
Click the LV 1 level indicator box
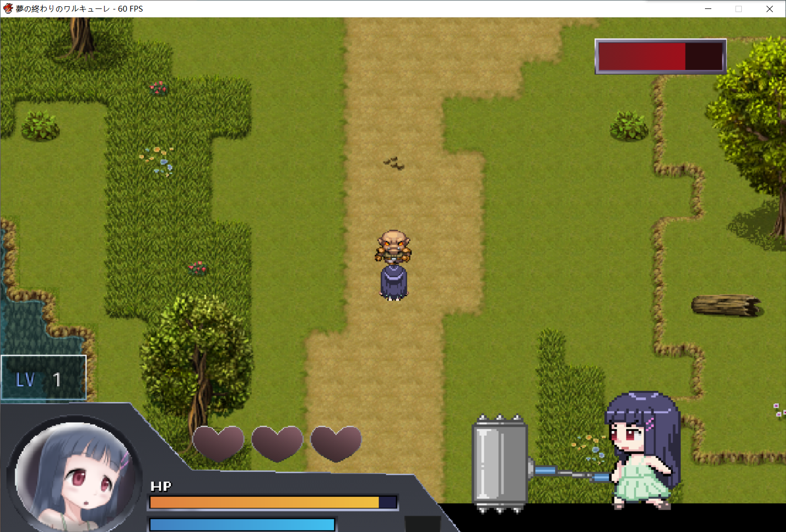pyautogui.click(x=43, y=378)
